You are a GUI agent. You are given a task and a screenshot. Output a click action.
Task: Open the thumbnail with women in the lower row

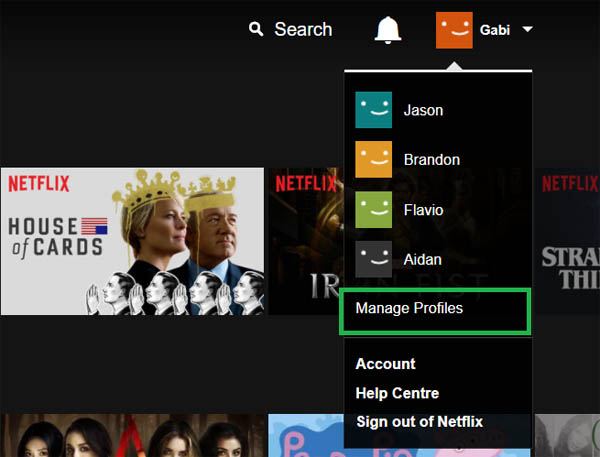(x=132, y=436)
